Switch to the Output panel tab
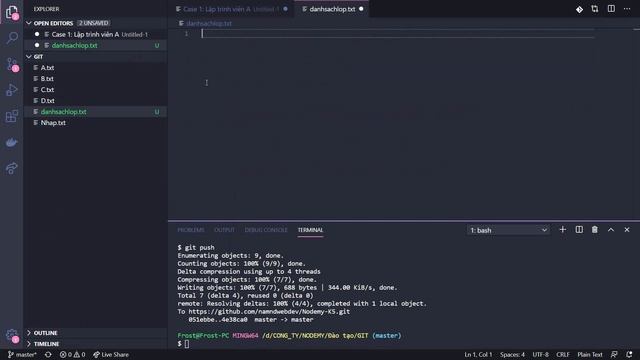The image size is (640, 360). point(224,230)
